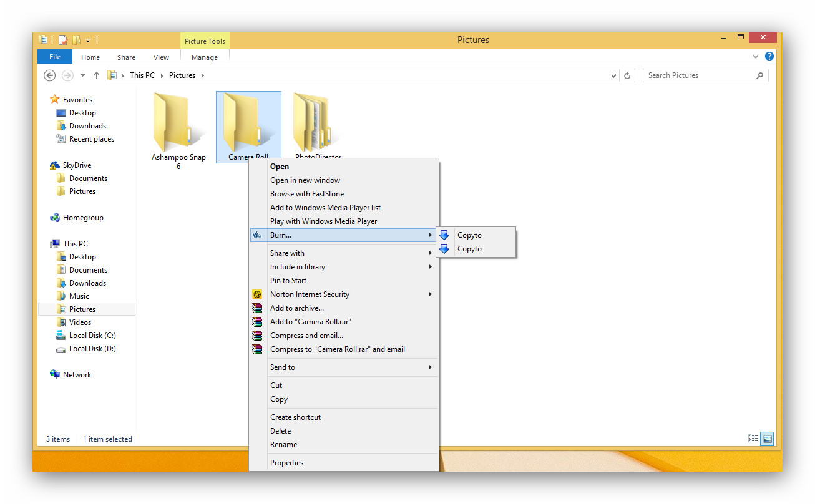Select the Ashampoo Snap 6 folder

[x=178, y=131]
